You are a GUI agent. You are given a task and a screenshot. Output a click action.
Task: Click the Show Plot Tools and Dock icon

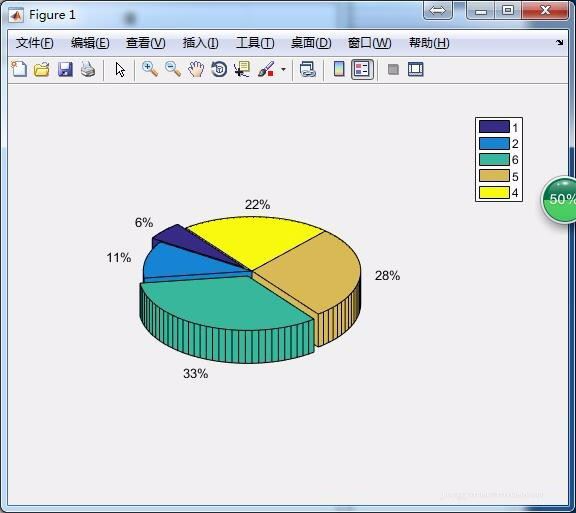pyautogui.click(x=416, y=69)
